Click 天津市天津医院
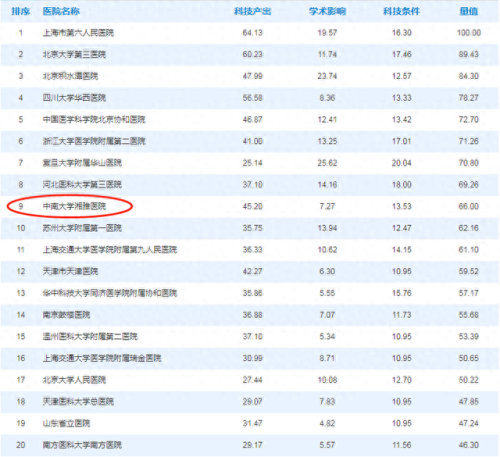This screenshot has height=457, width=500. click(x=70, y=271)
